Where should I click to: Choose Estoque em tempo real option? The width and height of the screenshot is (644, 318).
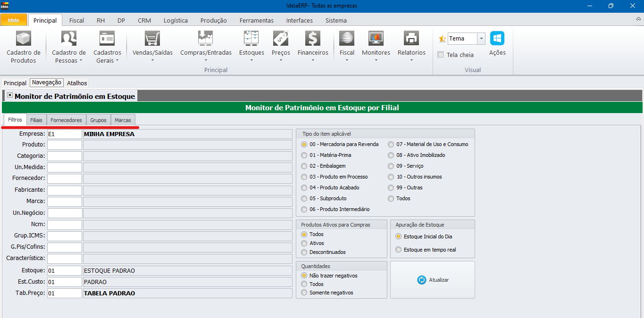pyautogui.click(x=399, y=250)
